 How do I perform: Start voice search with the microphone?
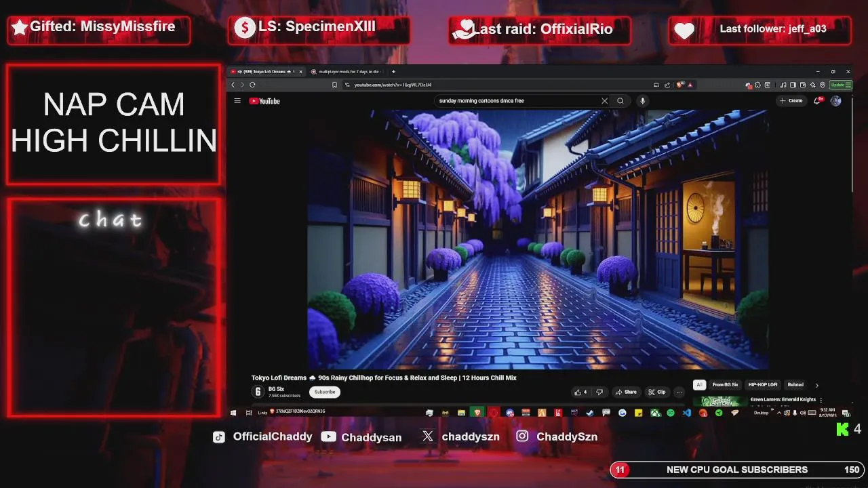click(642, 101)
